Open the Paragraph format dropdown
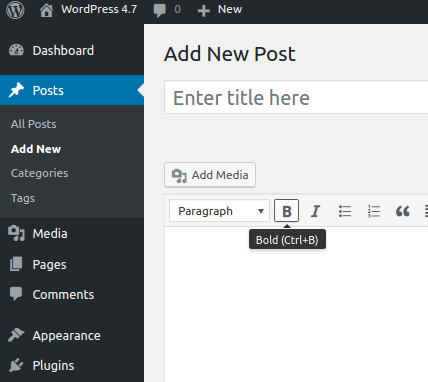428x382 pixels. tap(219, 211)
